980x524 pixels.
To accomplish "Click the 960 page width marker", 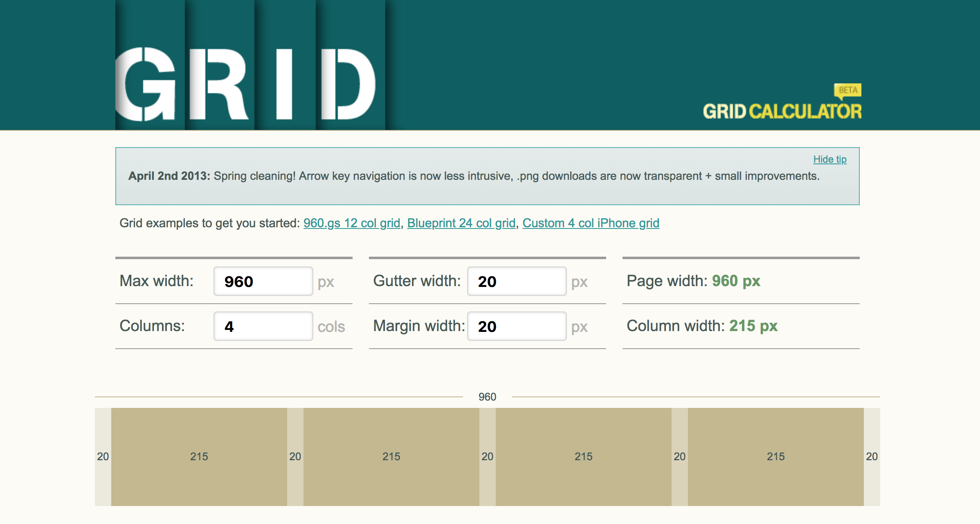I will tap(487, 397).
